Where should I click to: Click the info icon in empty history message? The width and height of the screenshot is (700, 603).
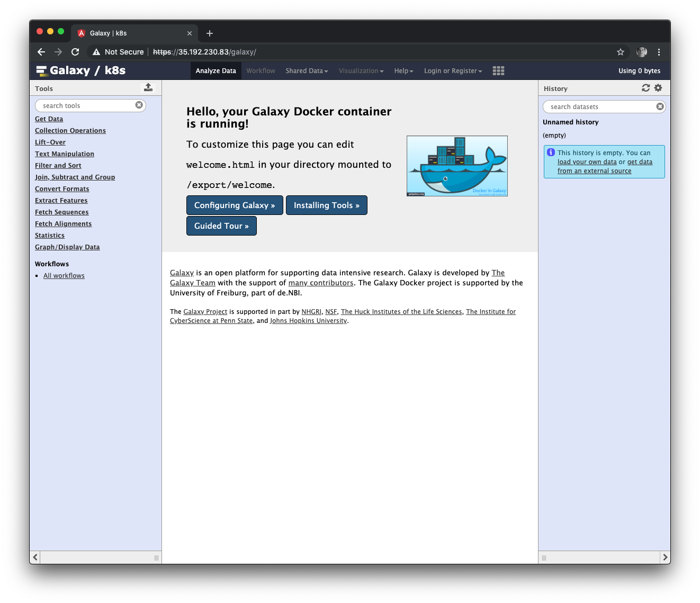(551, 152)
